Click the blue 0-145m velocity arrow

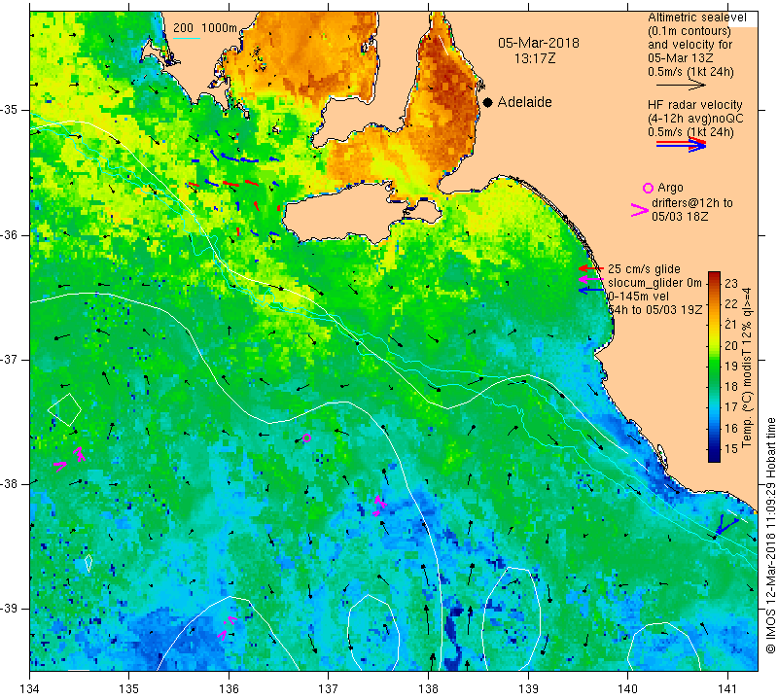pyautogui.click(x=591, y=290)
